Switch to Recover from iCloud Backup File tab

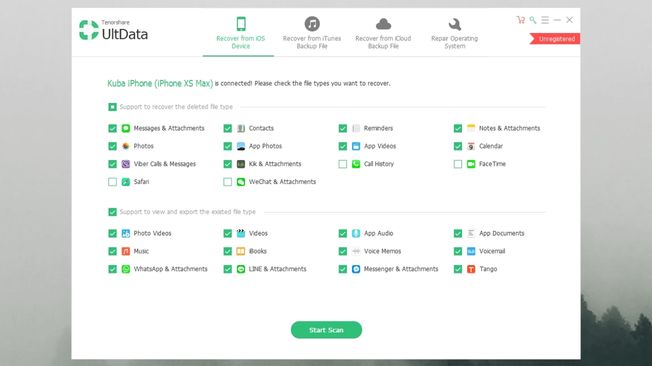tap(383, 33)
